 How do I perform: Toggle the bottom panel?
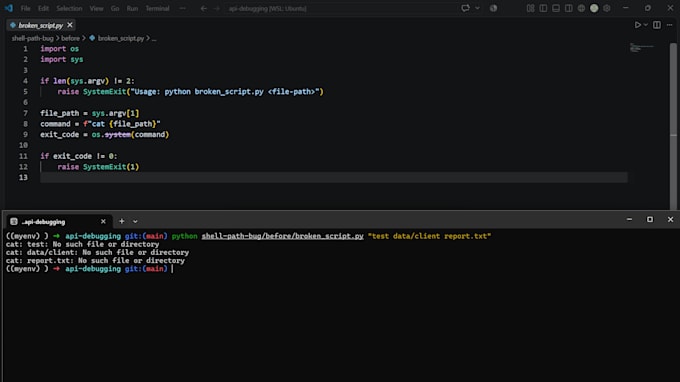tap(556, 8)
